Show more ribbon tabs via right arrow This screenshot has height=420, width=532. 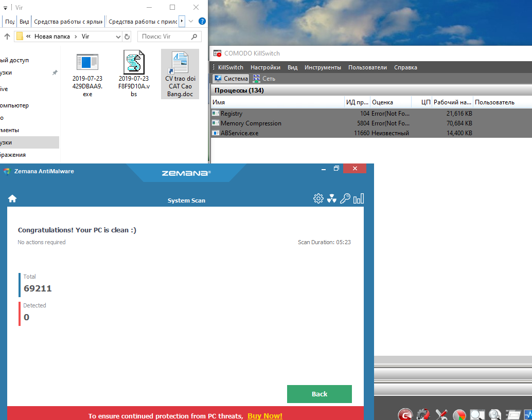(182, 21)
